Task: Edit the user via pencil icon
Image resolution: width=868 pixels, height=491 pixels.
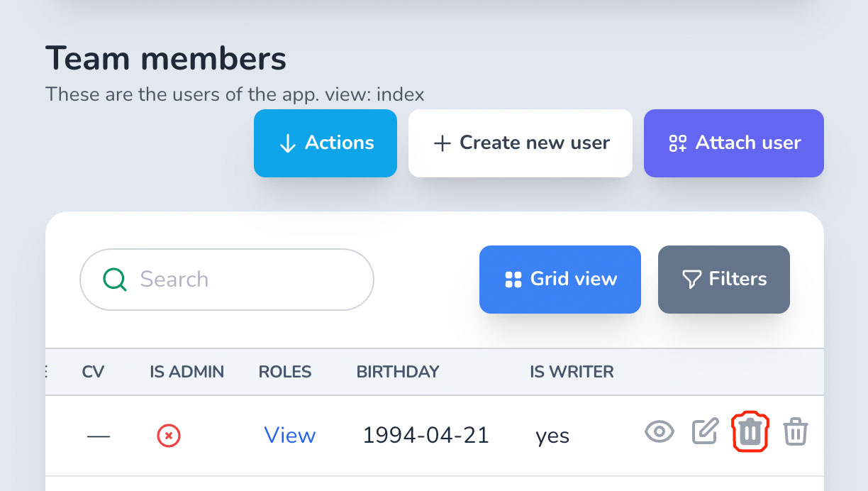Action: click(705, 431)
